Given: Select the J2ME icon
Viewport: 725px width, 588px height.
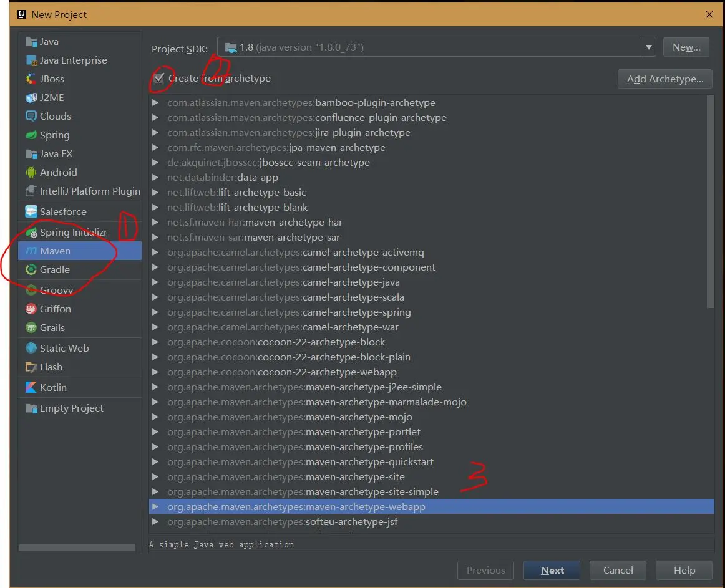Looking at the screenshot, I should (31, 97).
